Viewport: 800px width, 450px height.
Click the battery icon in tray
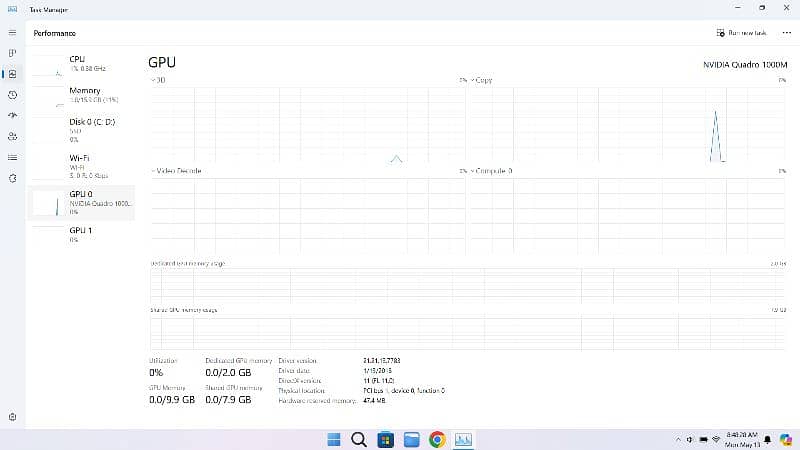pyautogui.click(x=703, y=439)
